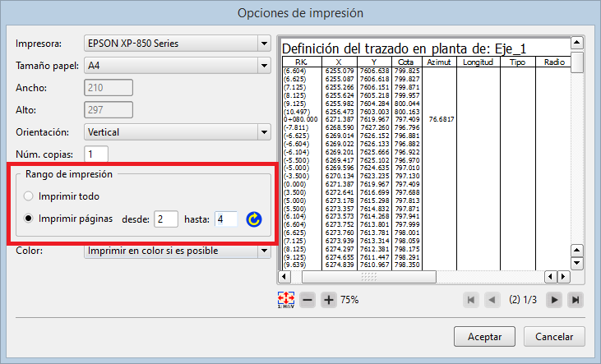Click the Cota column header in preview

point(405,62)
